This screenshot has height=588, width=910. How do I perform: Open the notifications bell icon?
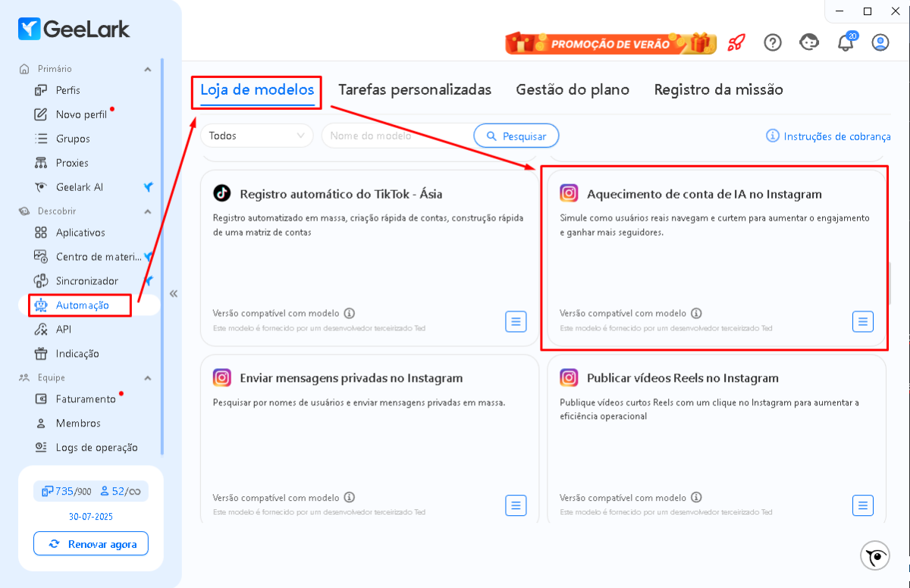point(846,43)
